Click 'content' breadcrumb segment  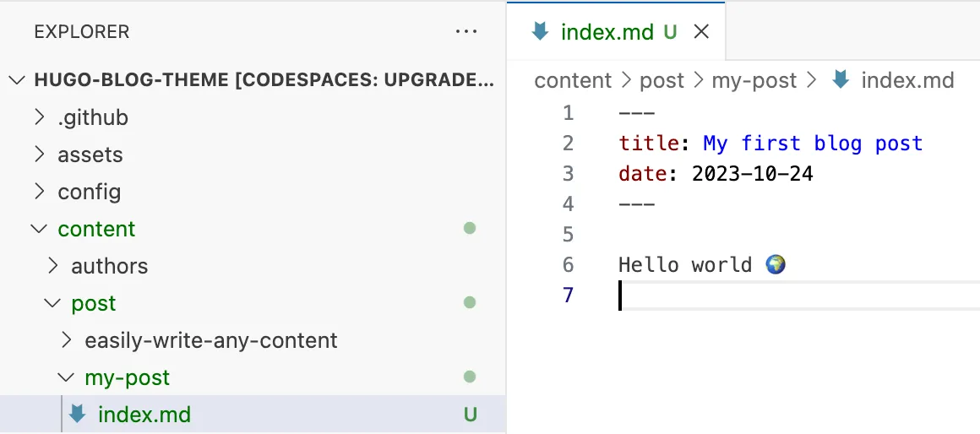[573, 80]
